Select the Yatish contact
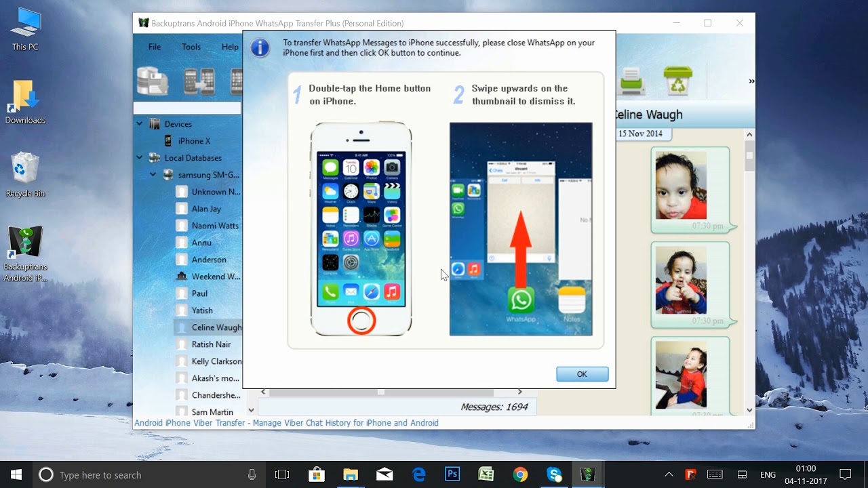 click(x=202, y=310)
